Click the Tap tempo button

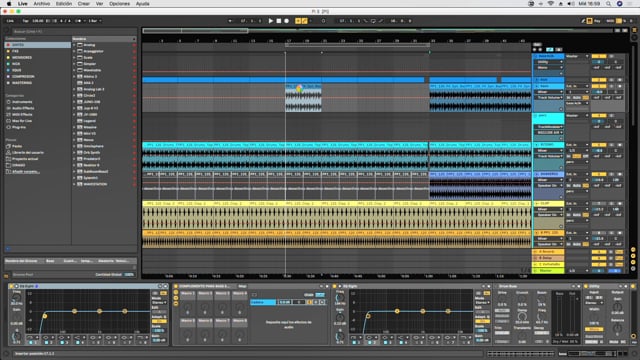tap(25, 21)
